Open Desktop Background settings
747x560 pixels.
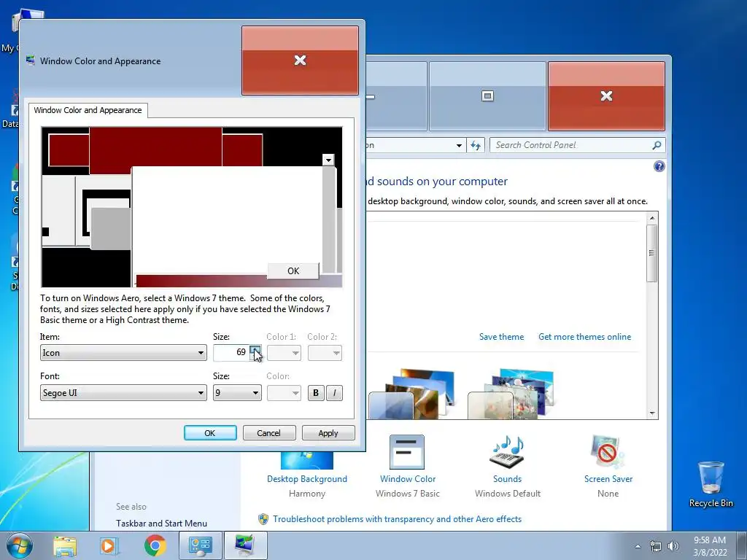click(x=307, y=479)
